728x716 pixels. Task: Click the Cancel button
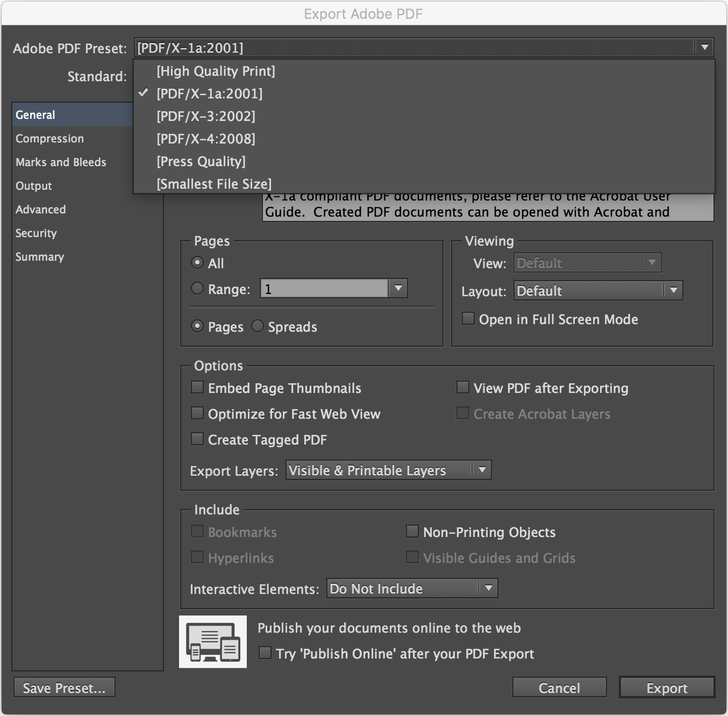coord(560,688)
